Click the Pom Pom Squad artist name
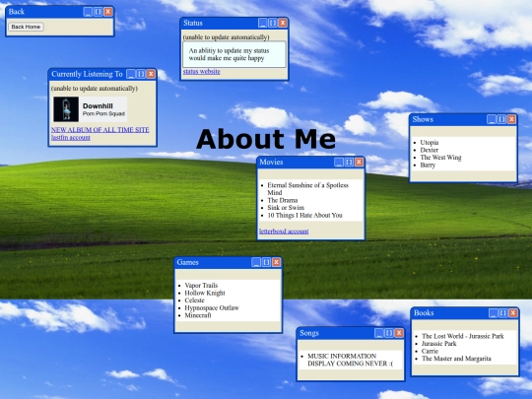 point(103,113)
